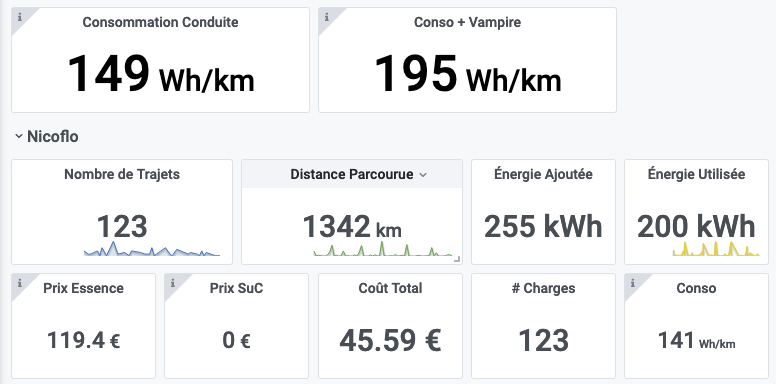The image size is (776, 384).
Task: Click the green Distance Parcourue sparkline
Action: (x=383, y=248)
